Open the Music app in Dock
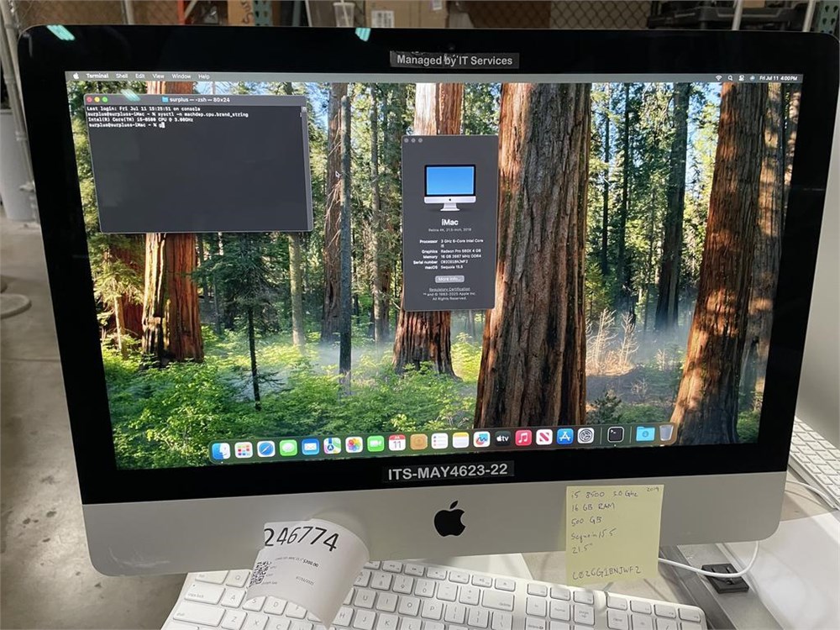 (523, 438)
